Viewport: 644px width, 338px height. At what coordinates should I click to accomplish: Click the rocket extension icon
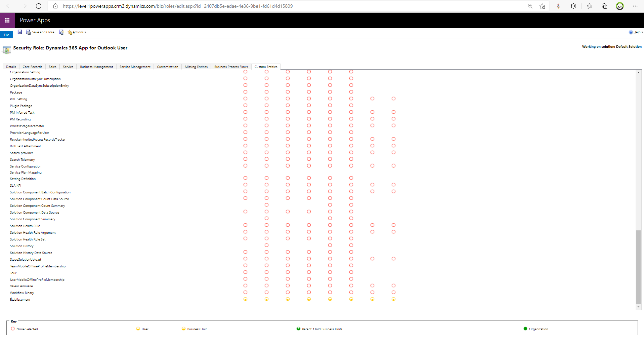(558, 6)
